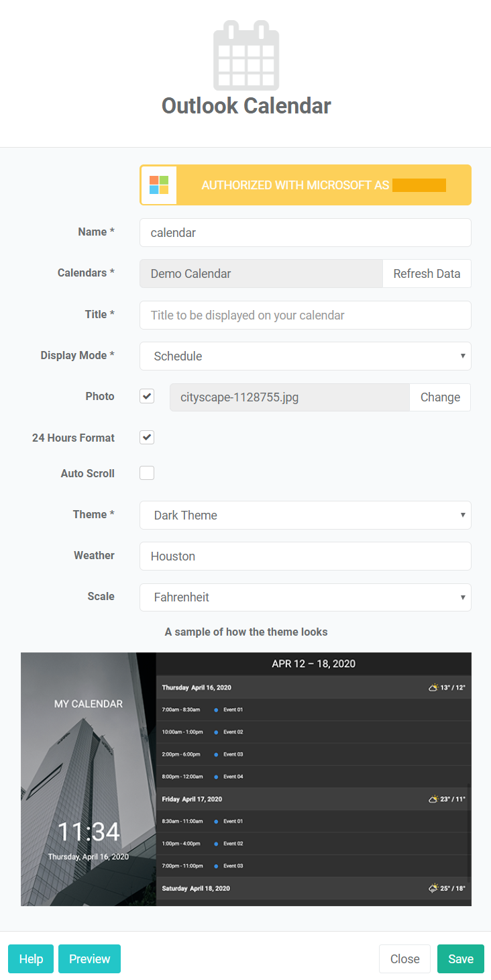Click the Preview button
Screen dimensions: 491x980
(x=89, y=959)
